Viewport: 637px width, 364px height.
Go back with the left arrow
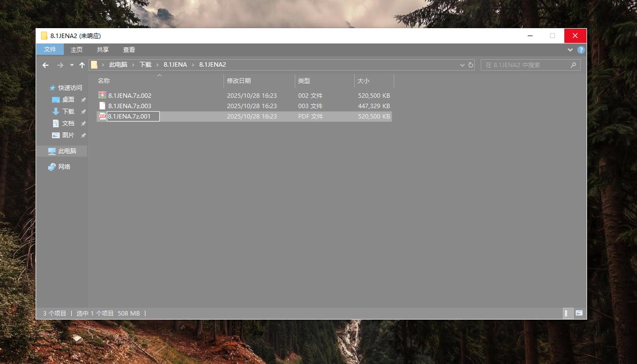pyautogui.click(x=45, y=65)
